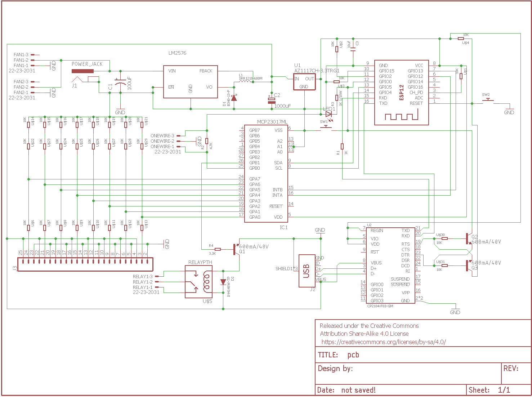
Task: Click the 'Design by:' field
Action: click(x=408, y=374)
